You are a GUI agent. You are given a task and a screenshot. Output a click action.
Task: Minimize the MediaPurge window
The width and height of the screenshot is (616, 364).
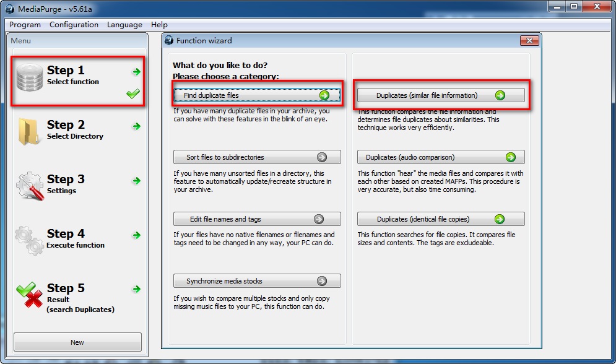point(557,7)
